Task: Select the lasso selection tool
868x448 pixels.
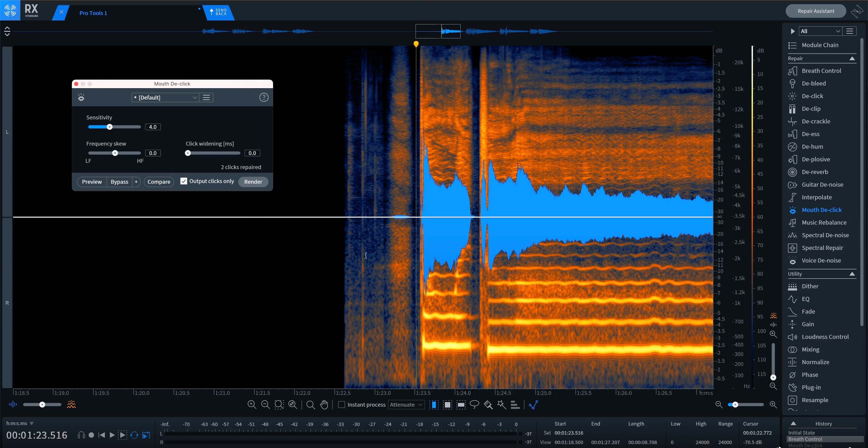Action: (474, 405)
